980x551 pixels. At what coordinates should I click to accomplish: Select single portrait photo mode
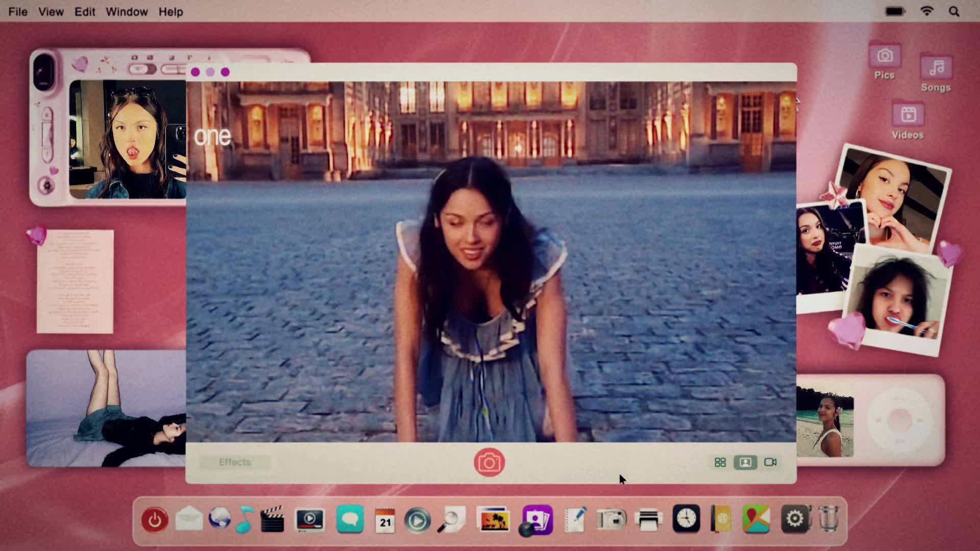[745, 462]
